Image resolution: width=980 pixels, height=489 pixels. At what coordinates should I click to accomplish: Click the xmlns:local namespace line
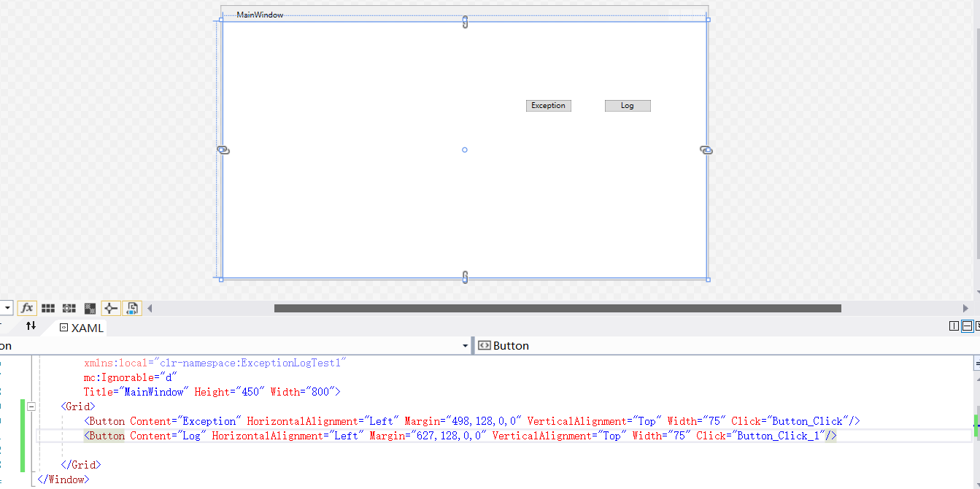tap(215, 363)
